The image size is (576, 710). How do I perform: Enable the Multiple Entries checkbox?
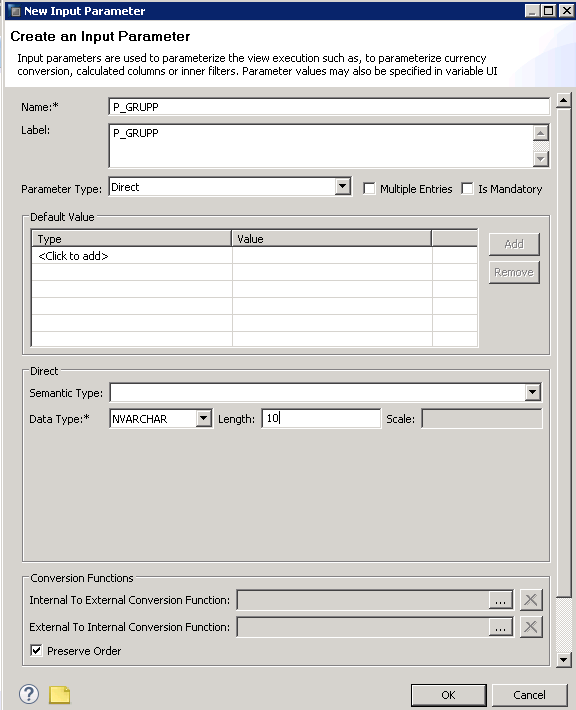(x=370, y=188)
